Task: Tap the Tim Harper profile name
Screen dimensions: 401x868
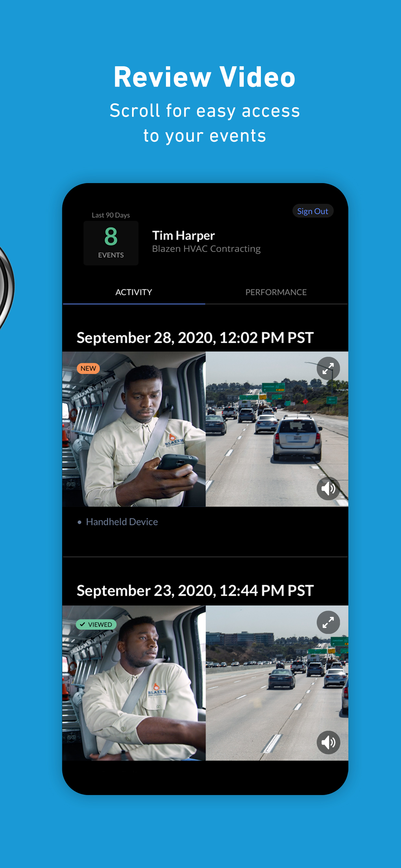Action: [183, 235]
